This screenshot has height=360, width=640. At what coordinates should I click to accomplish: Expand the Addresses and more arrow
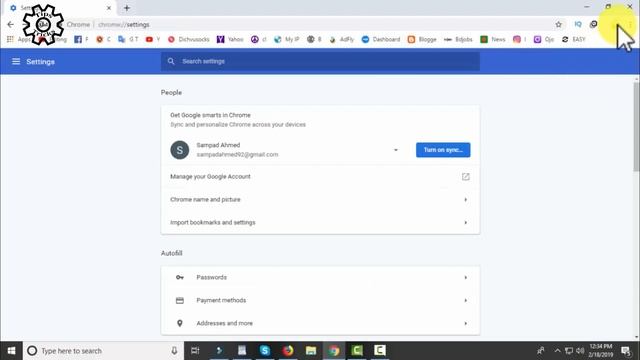click(x=465, y=323)
